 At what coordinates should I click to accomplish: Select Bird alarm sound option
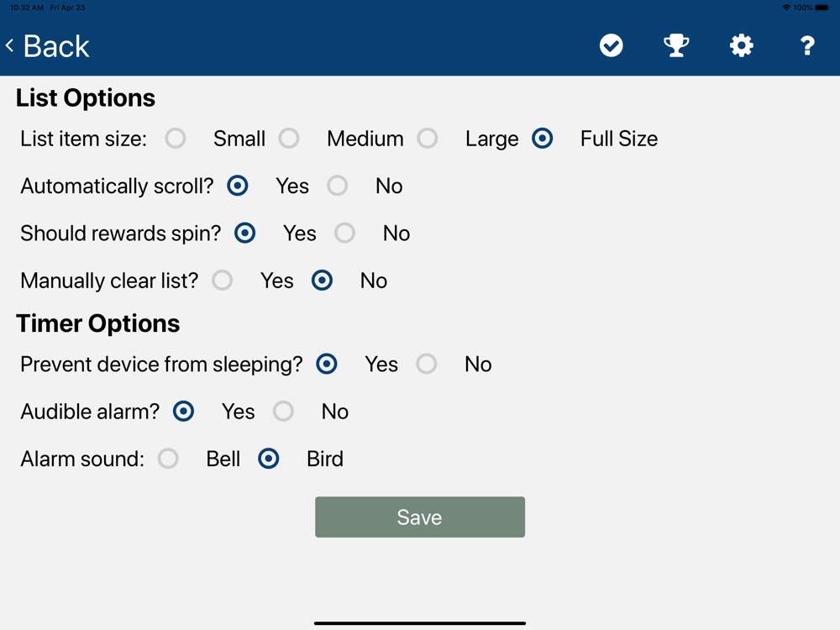(269, 459)
